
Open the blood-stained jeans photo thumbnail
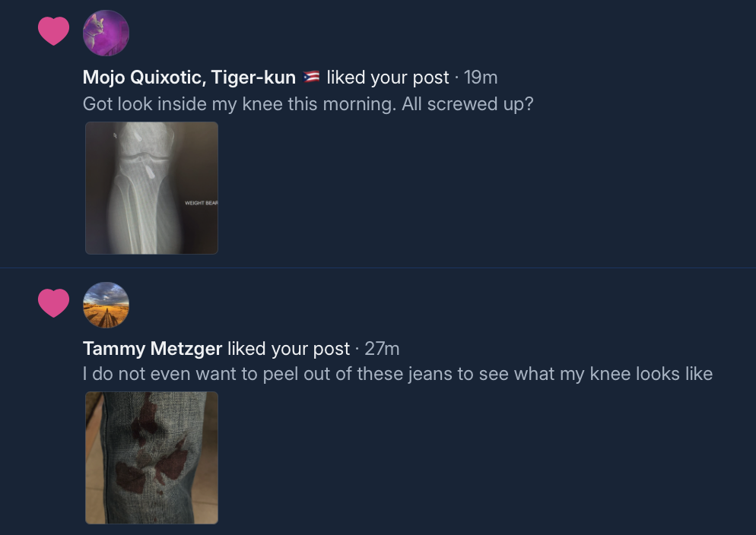click(x=151, y=457)
